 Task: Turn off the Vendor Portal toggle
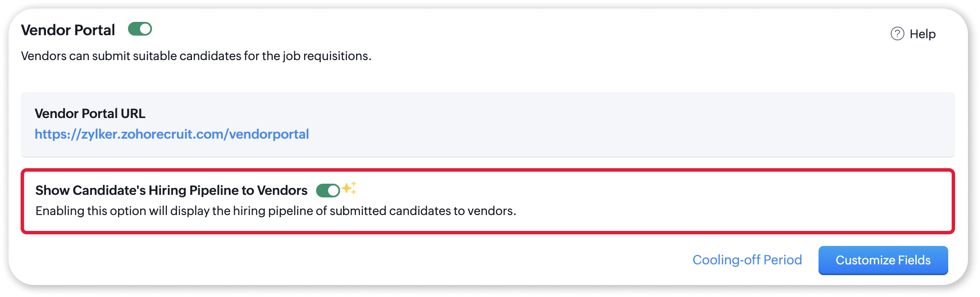point(140,29)
